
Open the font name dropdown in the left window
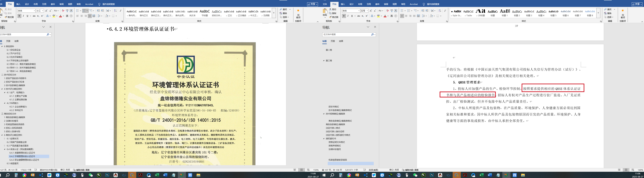click(34, 11)
